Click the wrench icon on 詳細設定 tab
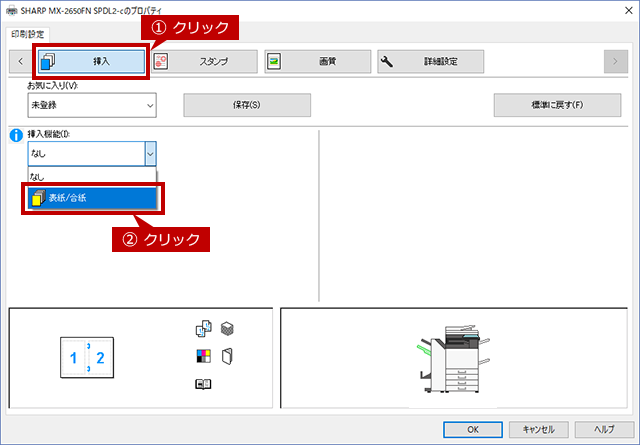This screenshot has width=640, height=445. tap(387, 62)
